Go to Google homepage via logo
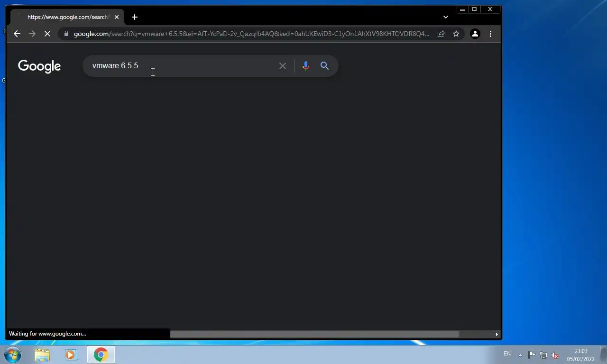 pyautogui.click(x=39, y=66)
